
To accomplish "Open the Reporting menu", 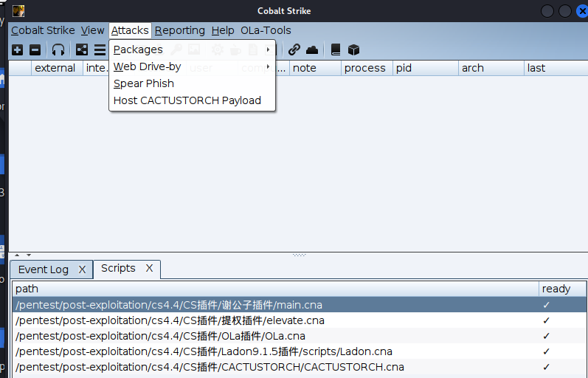I will tap(179, 30).
